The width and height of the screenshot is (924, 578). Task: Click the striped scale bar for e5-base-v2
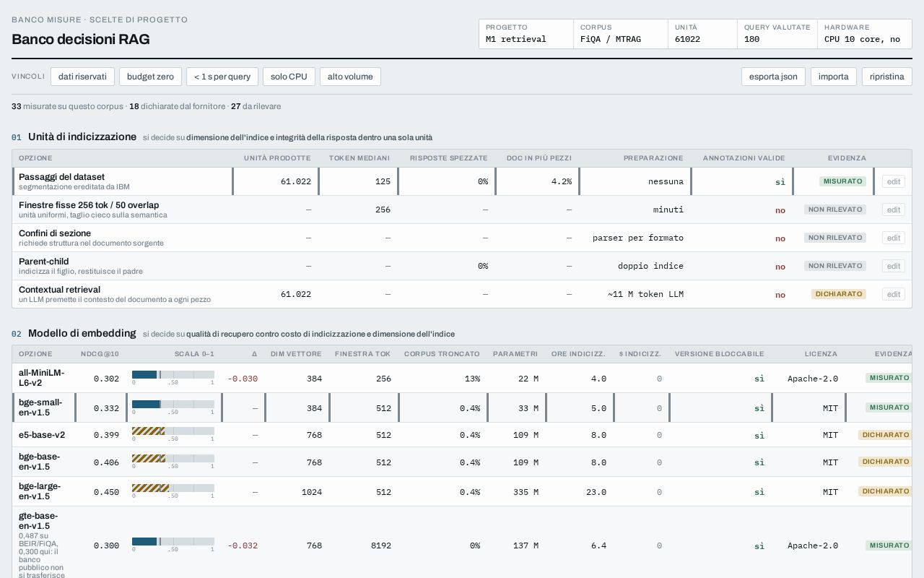click(x=173, y=431)
